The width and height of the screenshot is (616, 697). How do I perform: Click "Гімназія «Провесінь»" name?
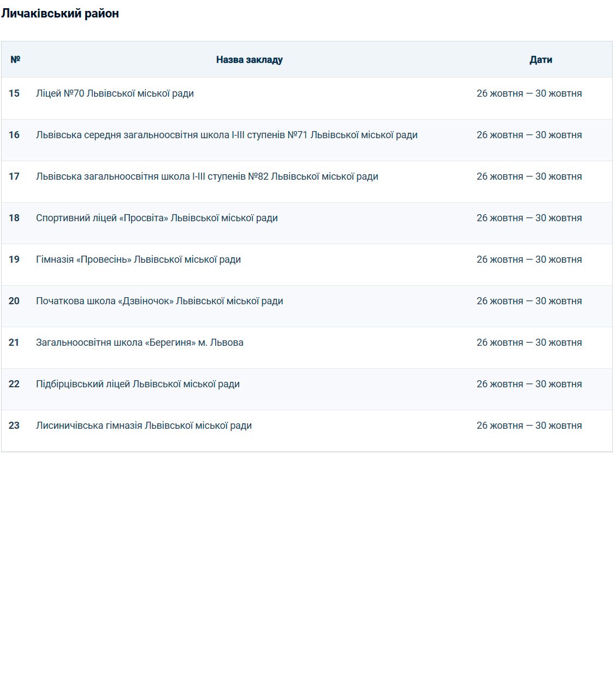click(138, 259)
